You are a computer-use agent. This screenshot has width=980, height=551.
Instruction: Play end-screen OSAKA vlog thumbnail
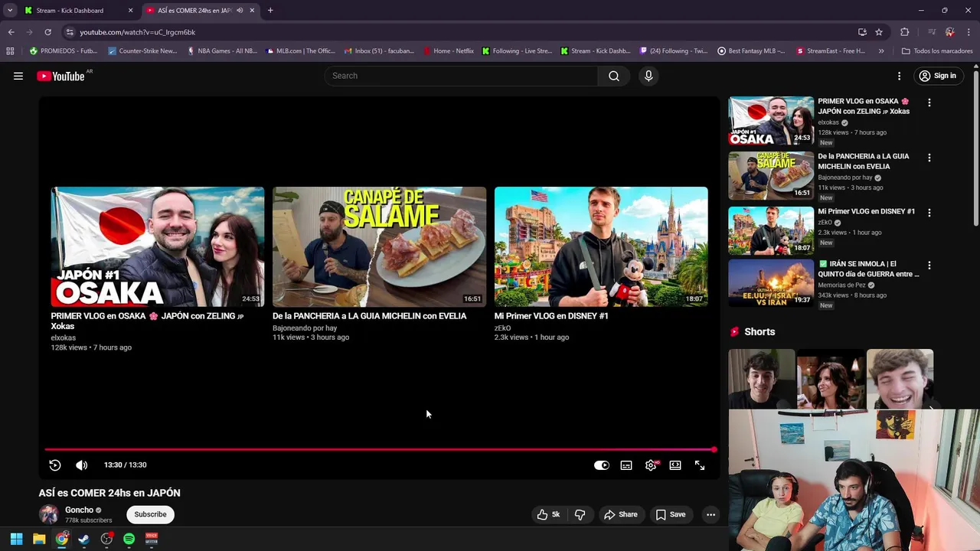pyautogui.click(x=158, y=246)
